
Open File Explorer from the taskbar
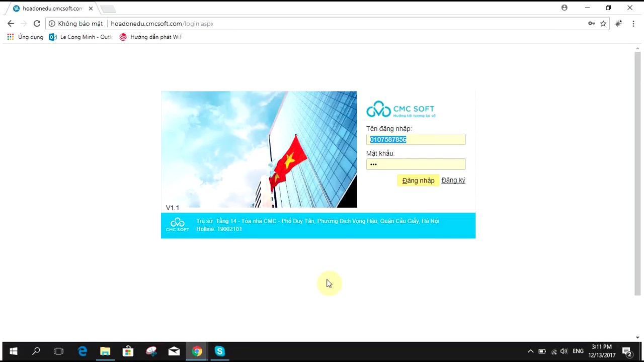point(105,351)
